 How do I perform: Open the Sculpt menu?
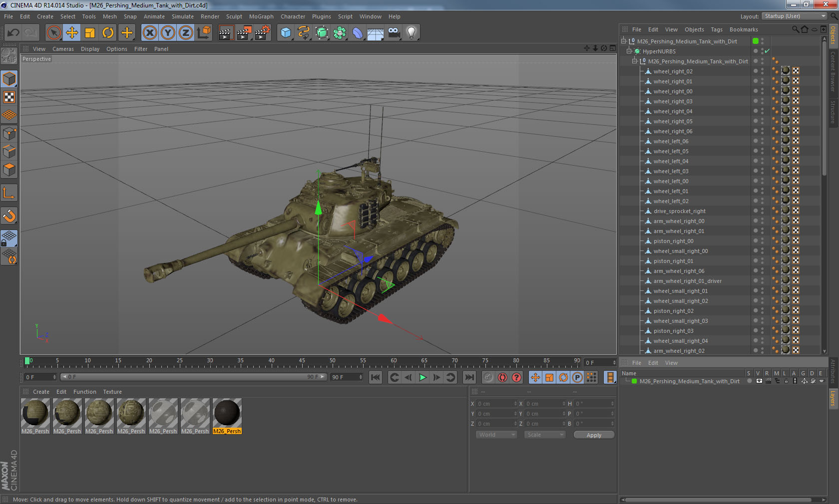click(x=234, y=16)
